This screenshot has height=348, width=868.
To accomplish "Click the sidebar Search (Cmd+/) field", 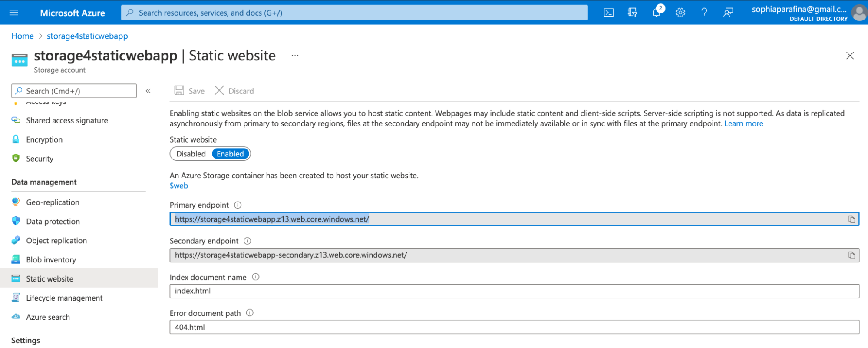I will [74, 91].
